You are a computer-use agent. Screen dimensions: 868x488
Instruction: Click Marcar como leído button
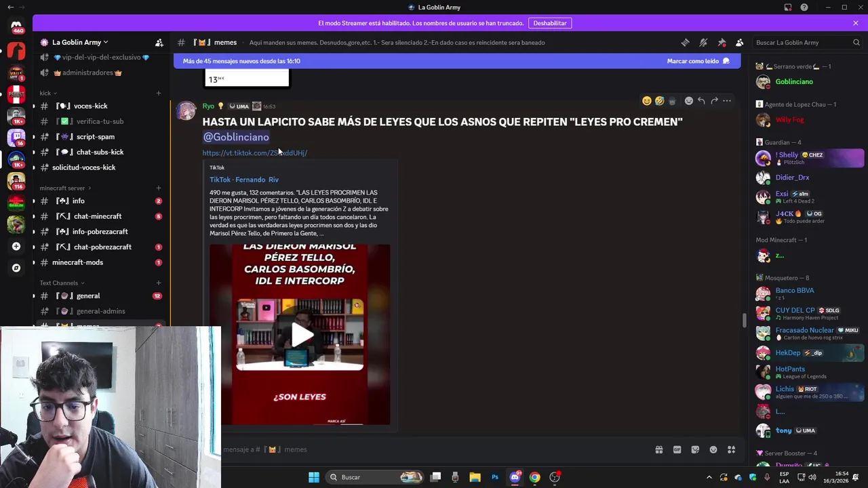point(698,61)
